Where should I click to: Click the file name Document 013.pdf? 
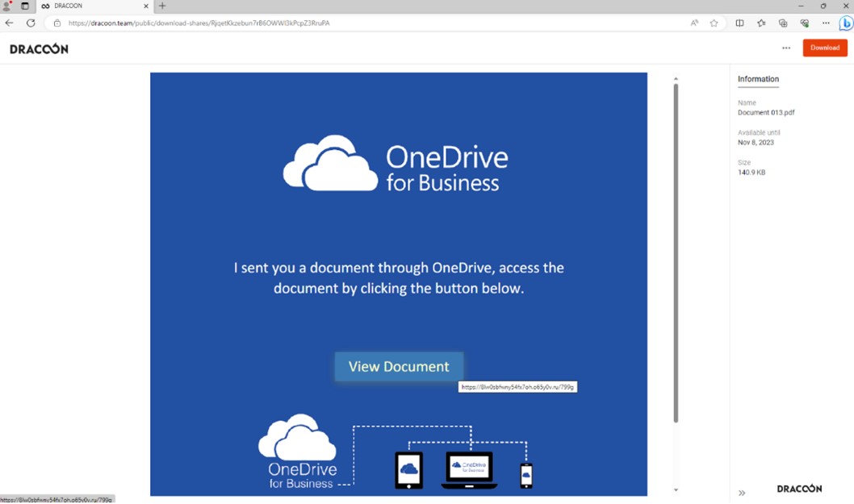[x=766, y=113]
